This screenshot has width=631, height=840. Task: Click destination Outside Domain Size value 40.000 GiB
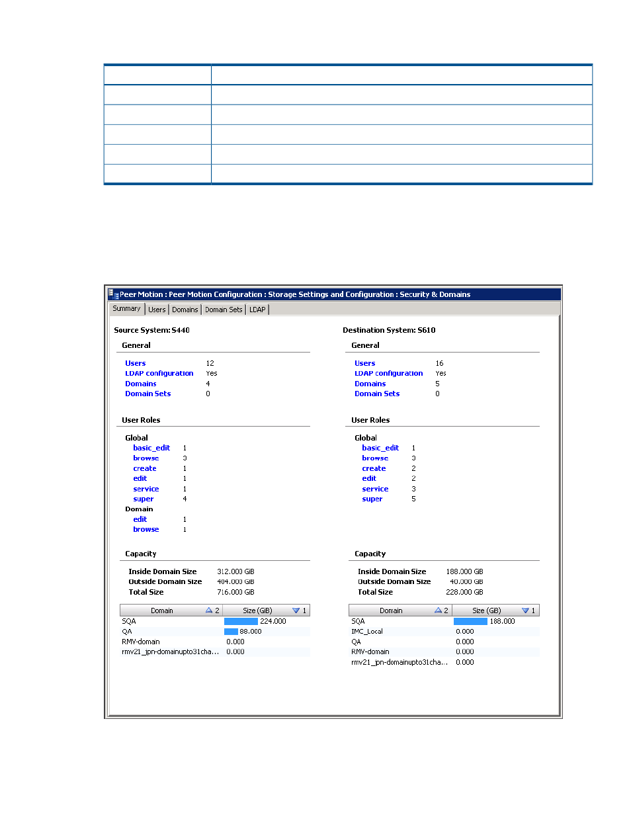tap(466, 582)
